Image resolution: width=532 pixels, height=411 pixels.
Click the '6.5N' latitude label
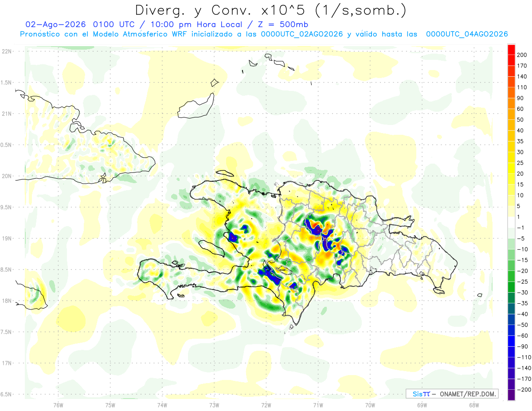pos(7,394)
